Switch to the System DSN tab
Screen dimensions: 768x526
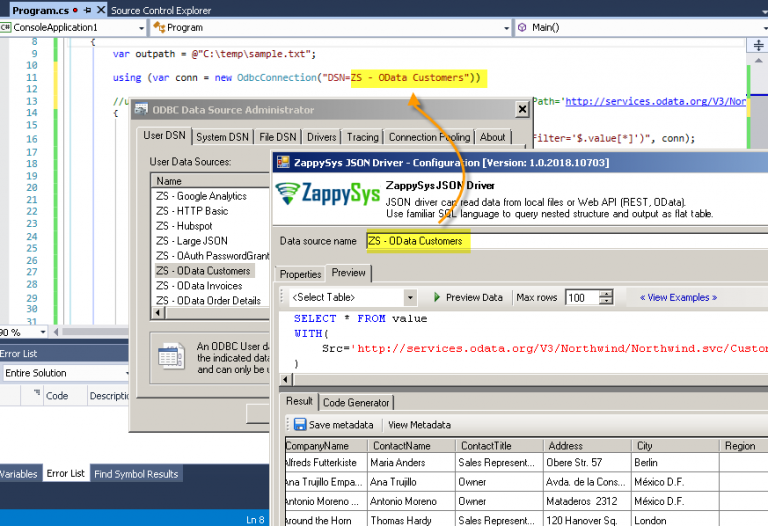222,137
